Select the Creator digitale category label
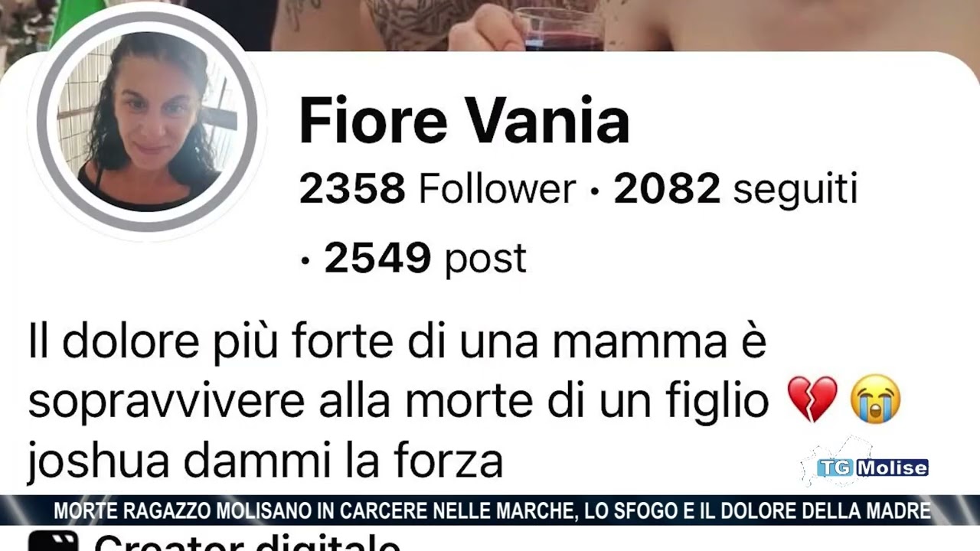The image size is (980, 551). point(247,542)
